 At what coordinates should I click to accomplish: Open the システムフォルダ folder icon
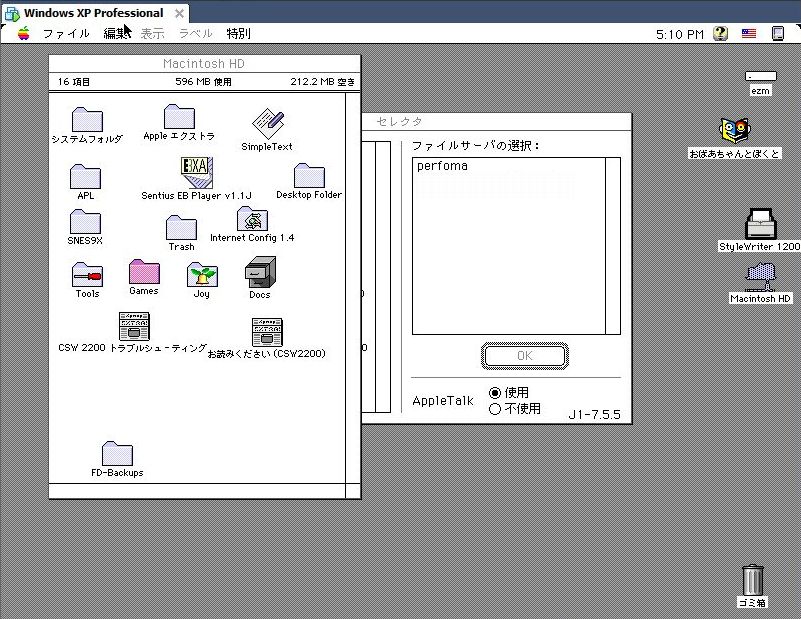point(87,120)
